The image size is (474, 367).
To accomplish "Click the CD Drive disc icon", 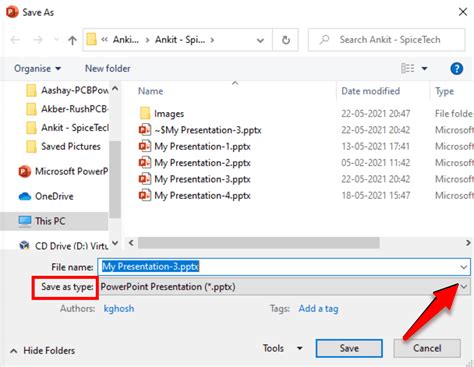I will pos(24,246).
